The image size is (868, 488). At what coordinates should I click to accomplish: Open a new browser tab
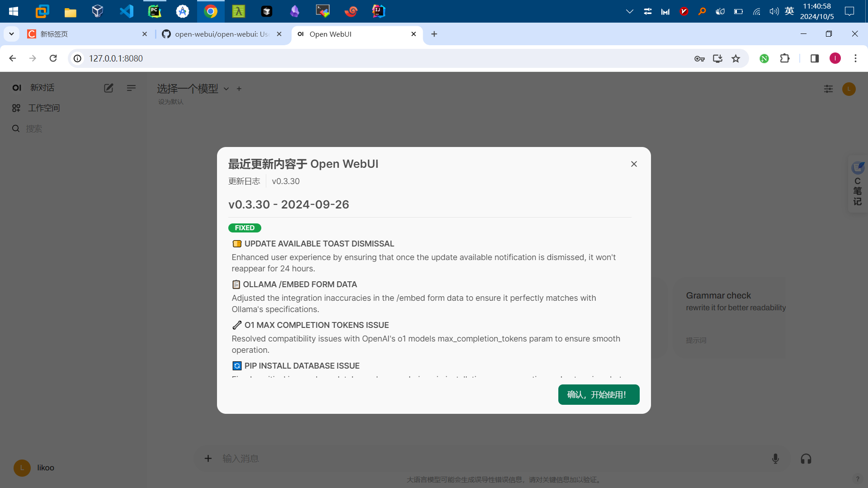[x=434, y=34]
